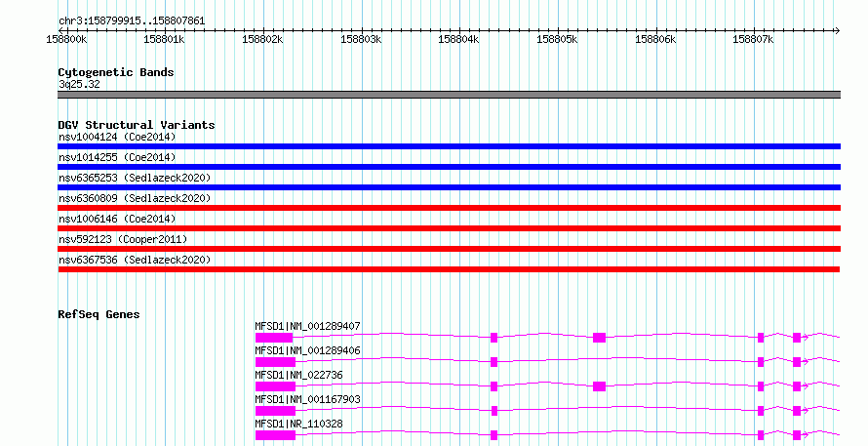This screenshot has height=446, width=868.
Task: Open transcript label MFSD1|NM_001167903
Action: pos(307,399)
